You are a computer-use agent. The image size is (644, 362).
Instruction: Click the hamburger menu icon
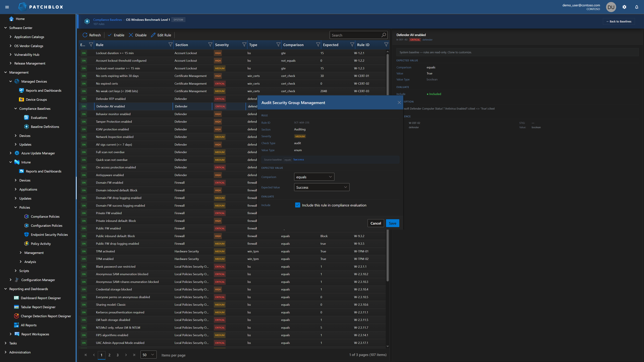coord(7,7)
